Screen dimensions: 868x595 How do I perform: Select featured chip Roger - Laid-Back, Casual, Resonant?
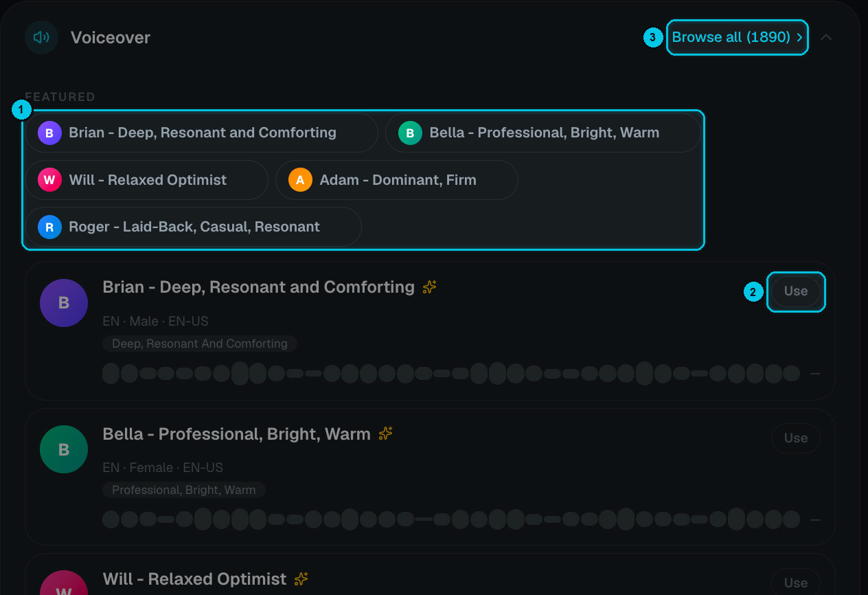(x=193, y=227)
